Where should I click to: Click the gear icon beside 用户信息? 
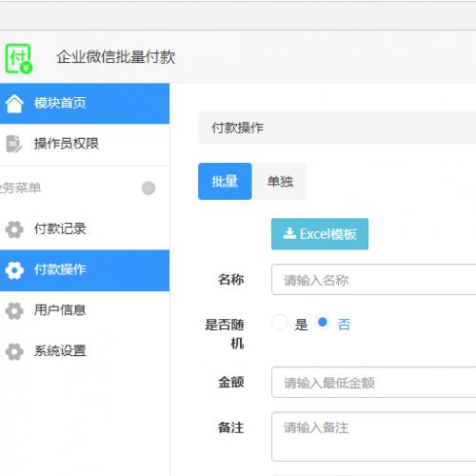pyautogui.click(x=14, y=310)
